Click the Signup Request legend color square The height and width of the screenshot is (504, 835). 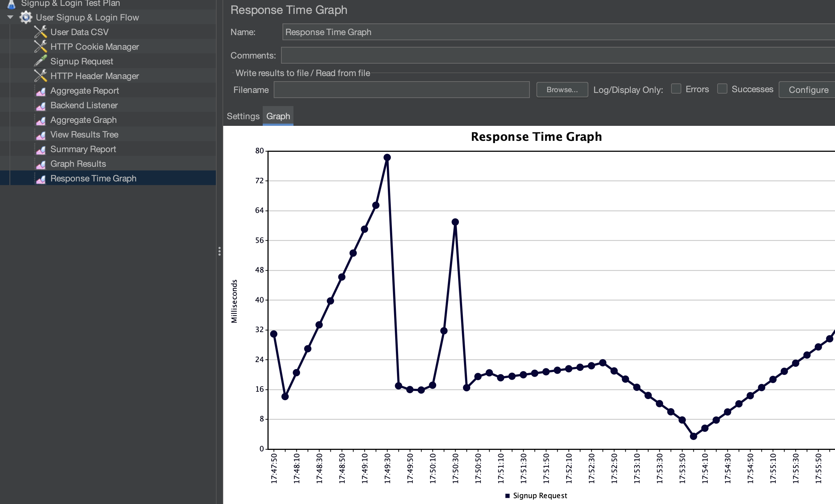pyautogui.click(x=508, y=496)
